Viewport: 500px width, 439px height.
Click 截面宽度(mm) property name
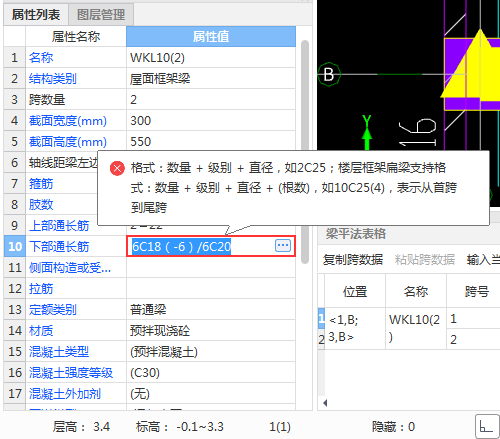68,121
